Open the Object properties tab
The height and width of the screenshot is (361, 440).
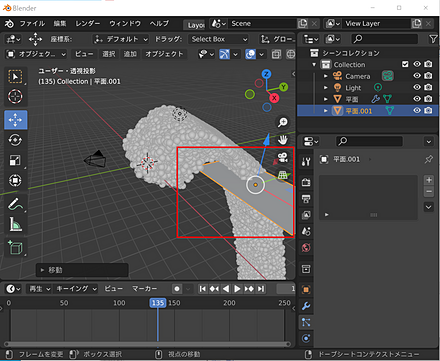[306, 289]
